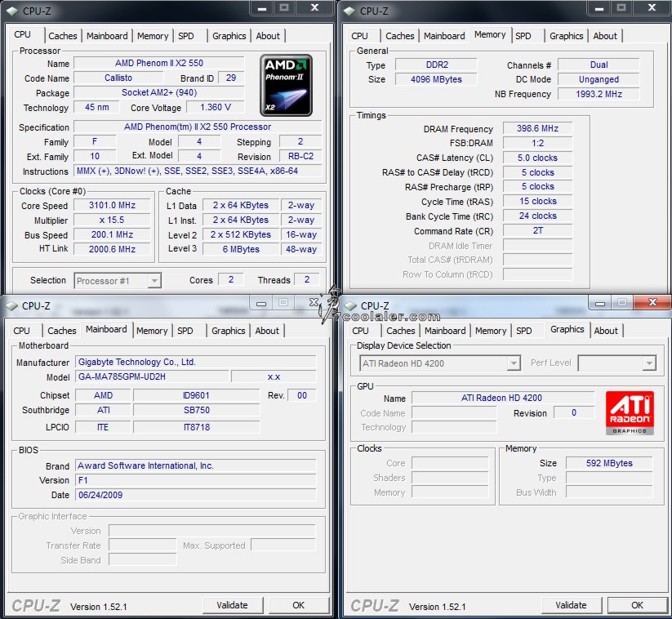Viewport: 672px width, 619px height.
Task: Open About tab in the Display Device window
Action: pyautogui.click(x=606, y=331)
